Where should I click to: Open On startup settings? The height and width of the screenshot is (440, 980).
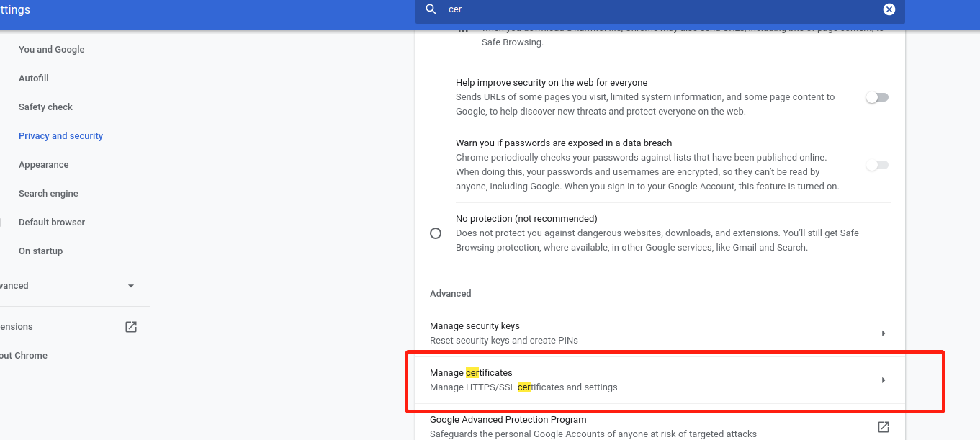(41, 251)
